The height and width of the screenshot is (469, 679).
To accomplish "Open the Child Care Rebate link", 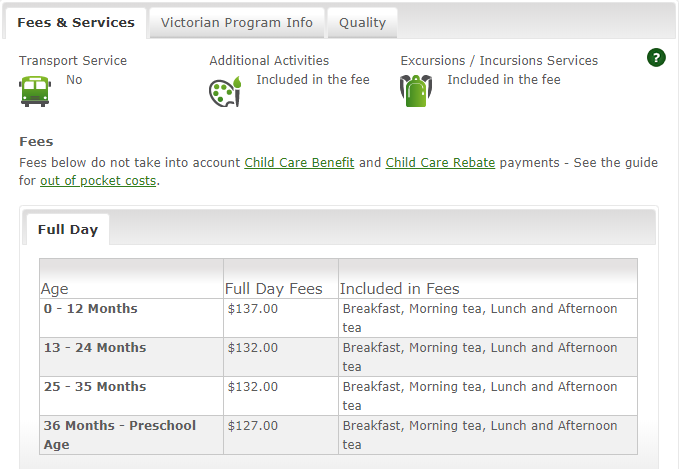I will (x=440, y=162).
